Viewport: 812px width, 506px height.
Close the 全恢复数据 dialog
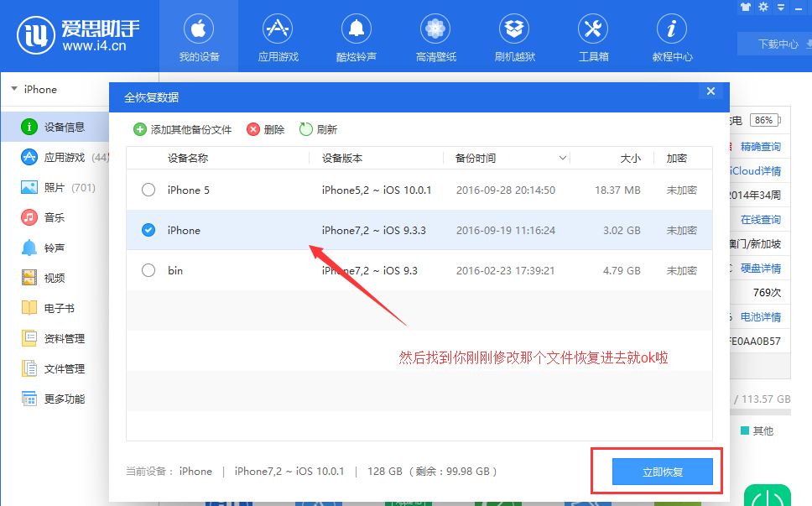click(x=710, y=91)
